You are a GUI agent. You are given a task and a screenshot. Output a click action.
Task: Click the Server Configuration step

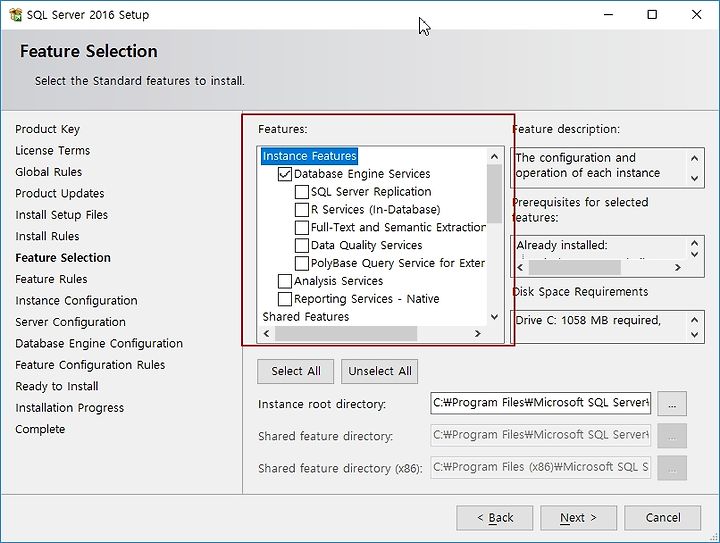(x=70, y=322)
